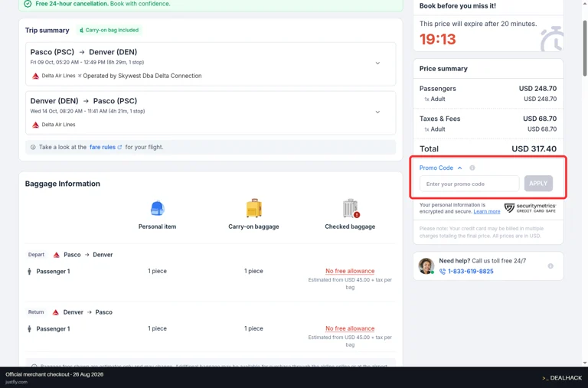Collapse the Promo Code section chevron
The height and width of the screenshot is (388, 588).
[x=459, y=168]
